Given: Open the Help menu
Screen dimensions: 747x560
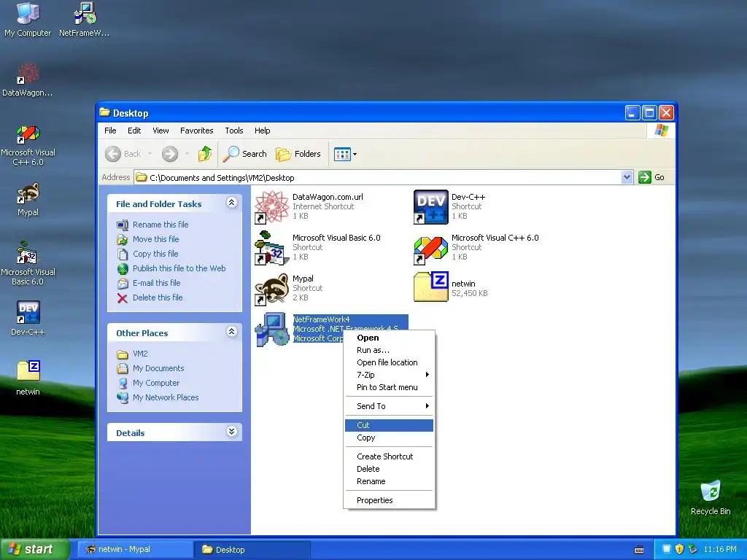Looking at the screenshot, I should (x=262, y=131).
